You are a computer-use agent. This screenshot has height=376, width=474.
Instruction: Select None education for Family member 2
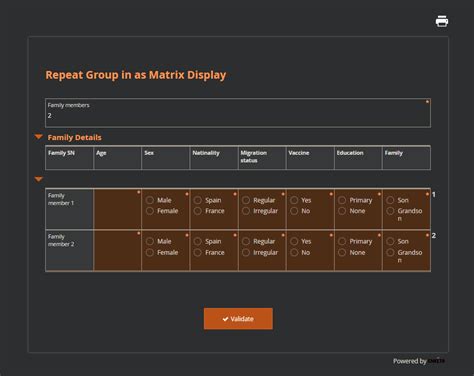pos(342,253)
